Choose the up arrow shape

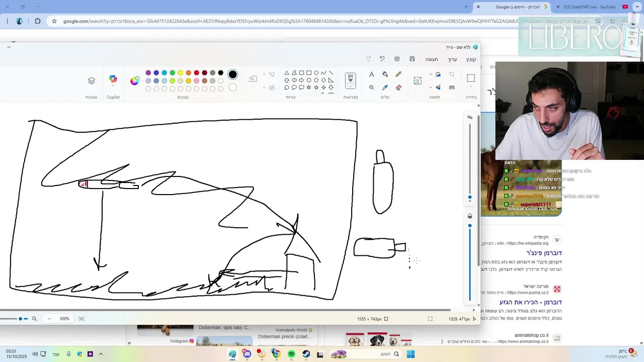pos(287,80)
